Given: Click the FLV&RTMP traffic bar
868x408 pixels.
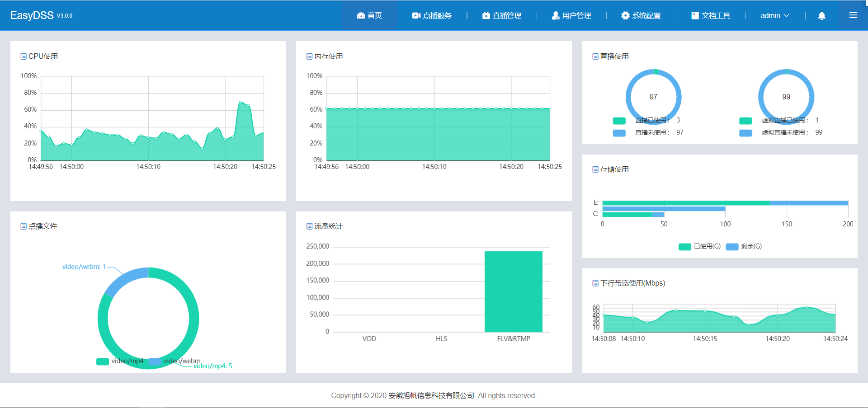Looking at the screenshot, I should [x=513, y=291].
